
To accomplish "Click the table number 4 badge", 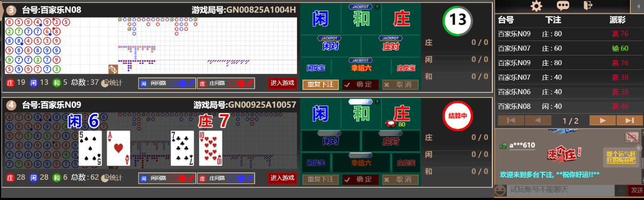I will (x=12, y=105).
